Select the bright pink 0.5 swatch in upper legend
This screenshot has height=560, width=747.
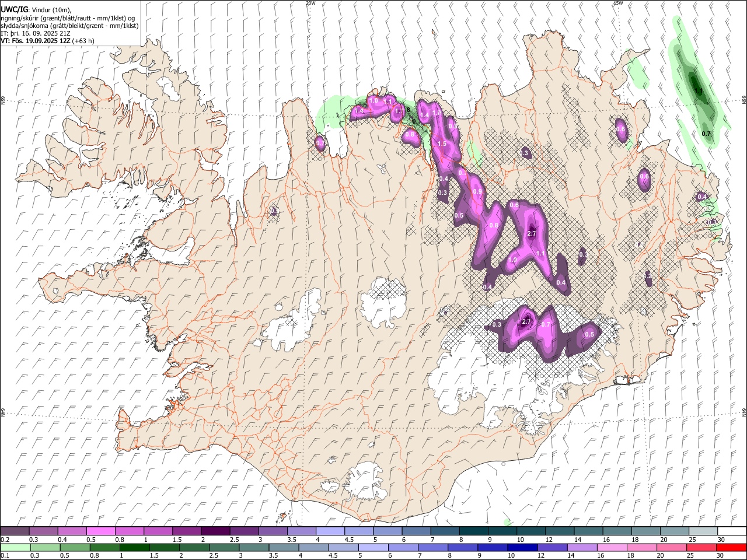[x=101, y=531]
